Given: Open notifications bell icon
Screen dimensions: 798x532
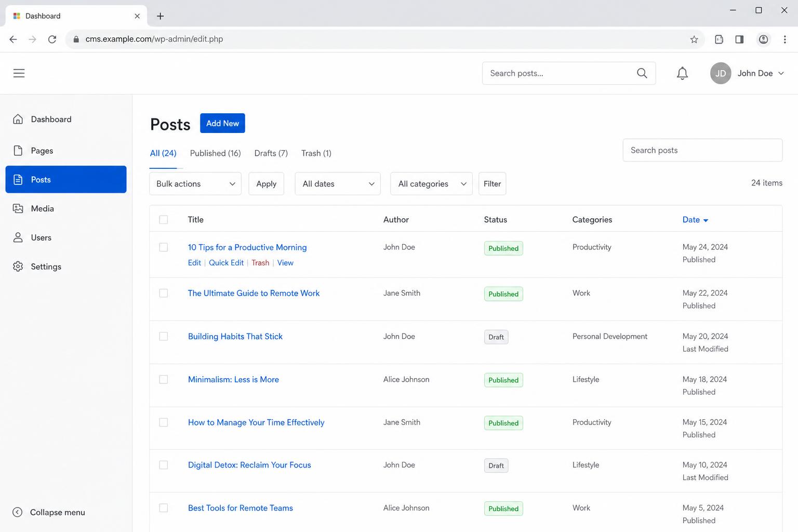Looking at the screenshot, I should tap(682, 73).
